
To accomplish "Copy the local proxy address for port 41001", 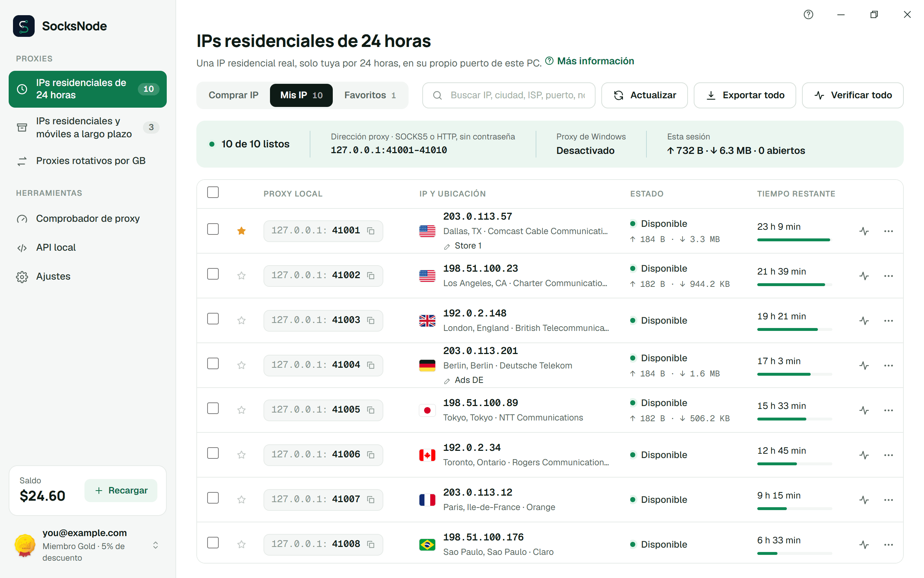I will [x=370, y=231].
